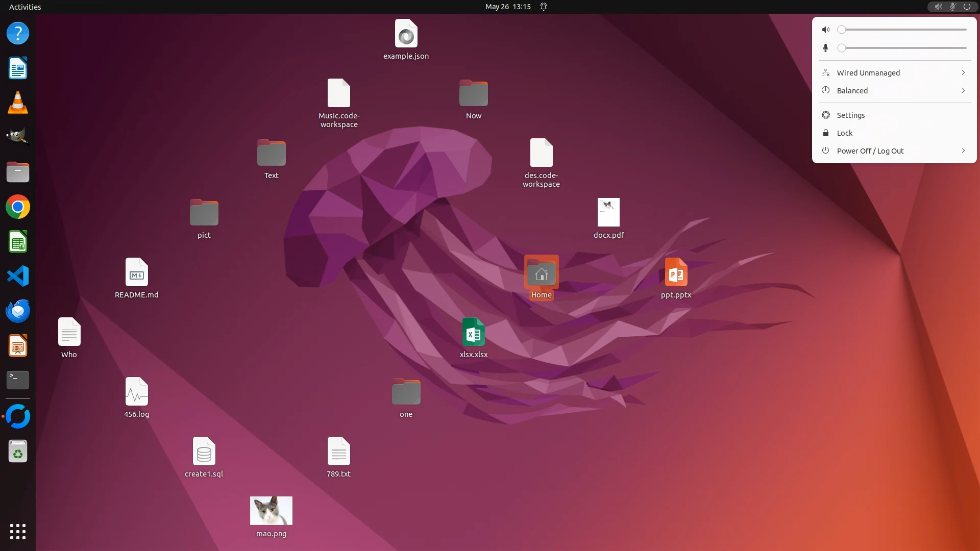Open the Terminal dock icon
980x551 pixels.
[x=18, y=380]
